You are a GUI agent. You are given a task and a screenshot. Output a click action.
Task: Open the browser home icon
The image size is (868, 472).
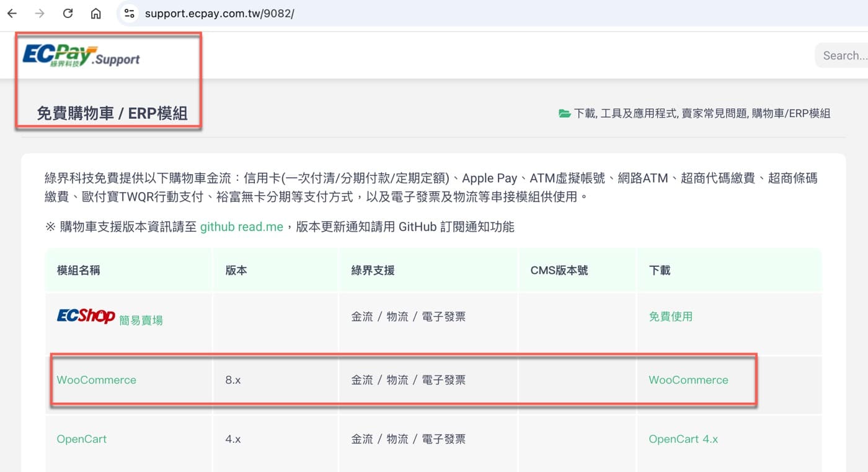(95, 13)
